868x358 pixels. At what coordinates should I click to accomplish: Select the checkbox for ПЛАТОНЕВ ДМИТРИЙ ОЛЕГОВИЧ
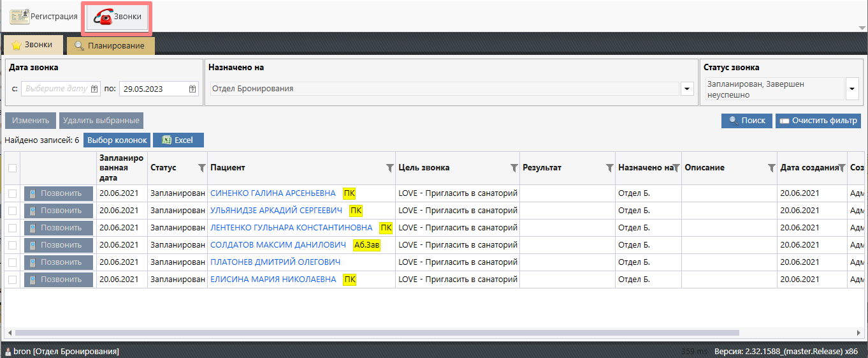coord(12,262)
